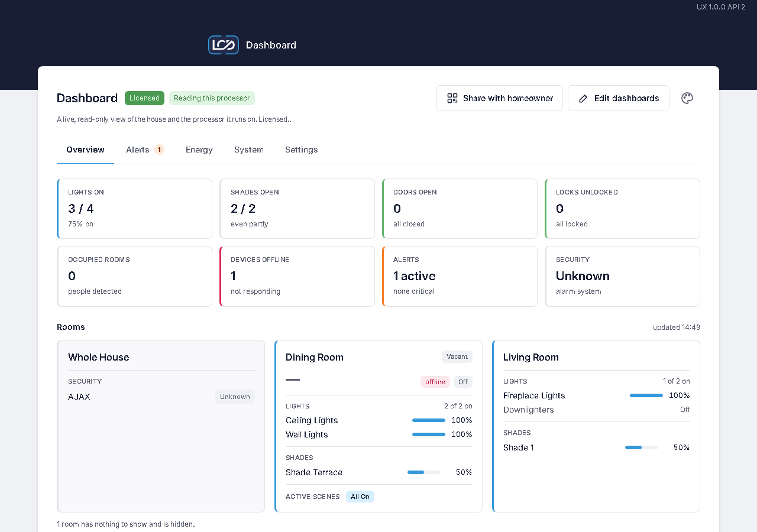Open the Doors Open summary card

[460, 209]
